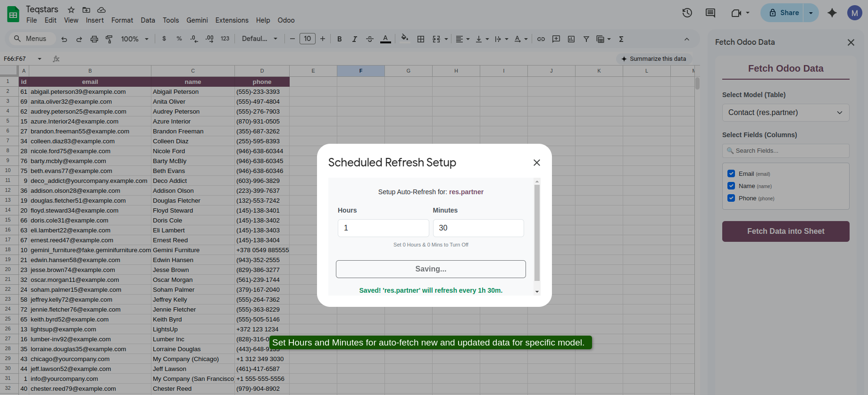Focus the Hours input field
This screenshot has height=395, width=868.
tap(383, 228)
